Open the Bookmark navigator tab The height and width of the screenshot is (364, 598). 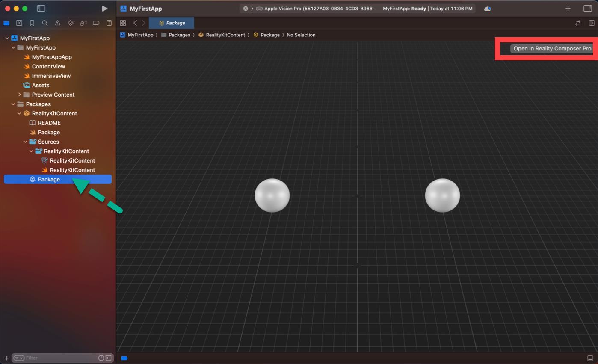click(x=32, y=23)
